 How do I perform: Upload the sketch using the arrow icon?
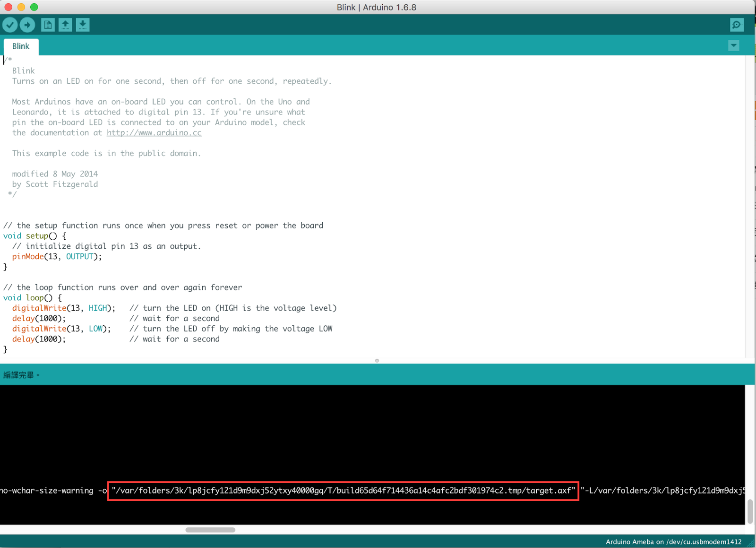coord(27,25)
